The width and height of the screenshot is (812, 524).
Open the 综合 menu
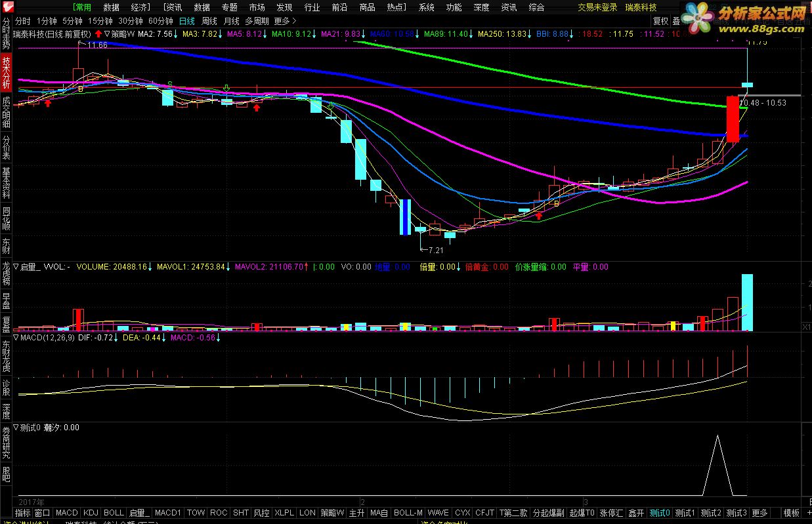536,7
